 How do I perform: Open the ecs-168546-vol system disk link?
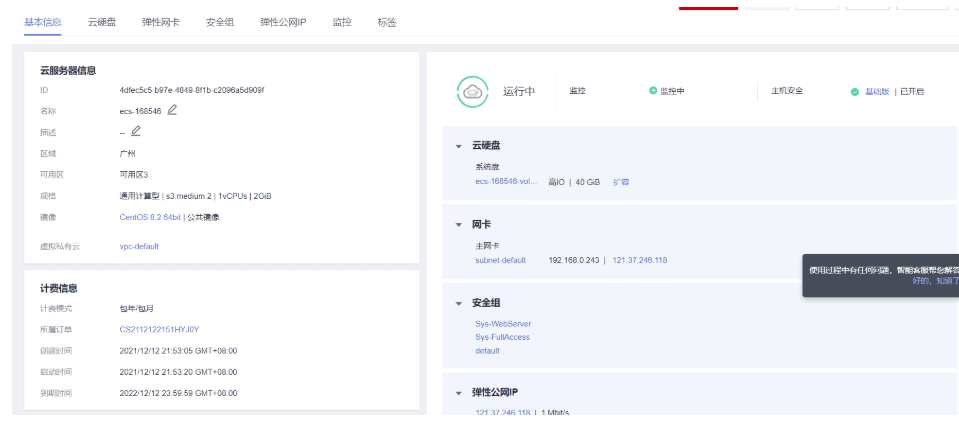(506, 182)
